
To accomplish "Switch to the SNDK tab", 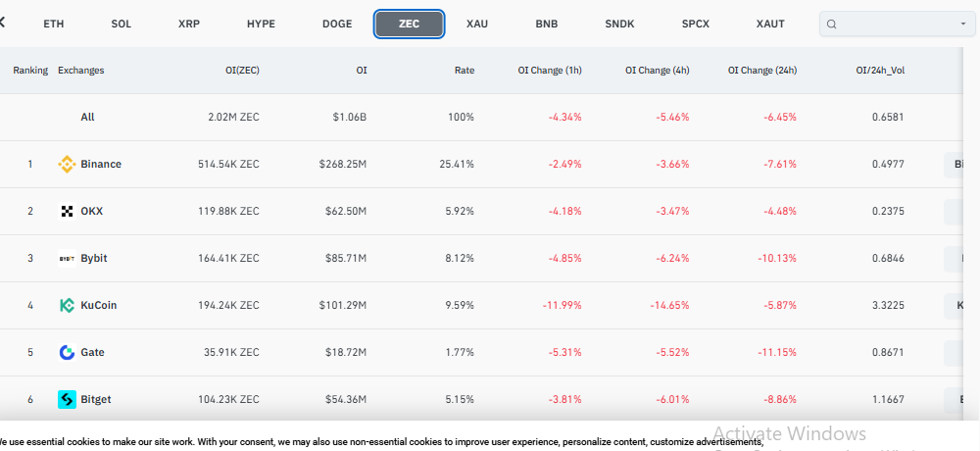I will point(619,25).
